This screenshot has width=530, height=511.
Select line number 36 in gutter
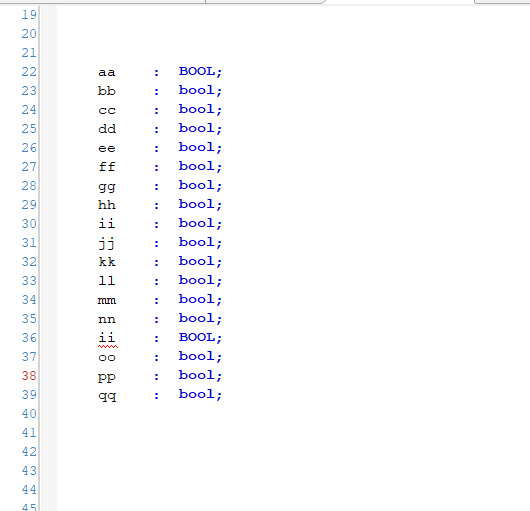(x=29, y=337)
